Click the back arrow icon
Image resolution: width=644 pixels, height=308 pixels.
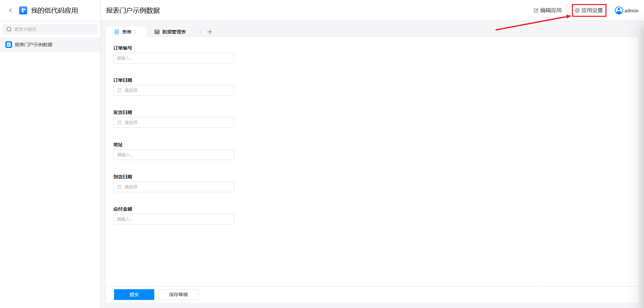(10, 10)
